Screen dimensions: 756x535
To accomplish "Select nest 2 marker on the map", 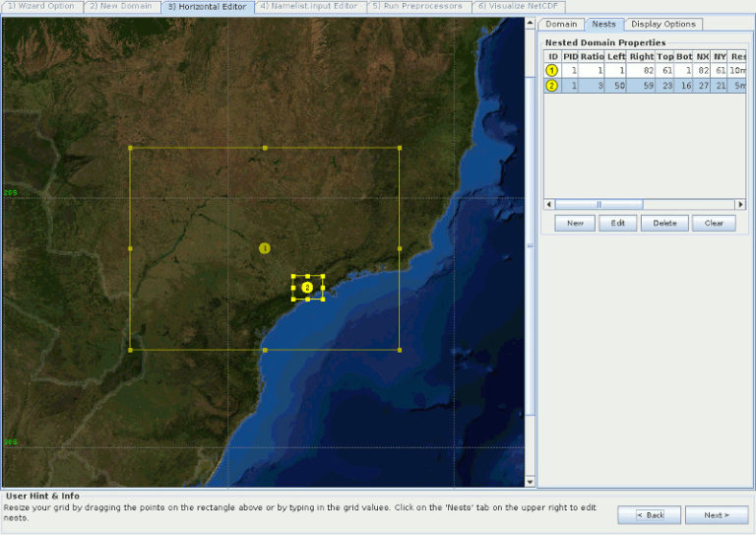I will click(307, 287).
